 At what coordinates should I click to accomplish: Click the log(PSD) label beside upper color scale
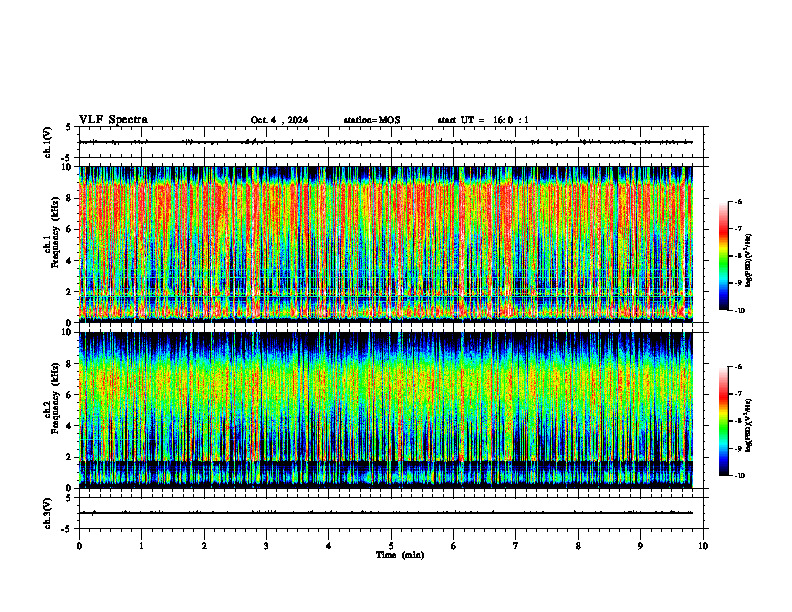(749, 261)
